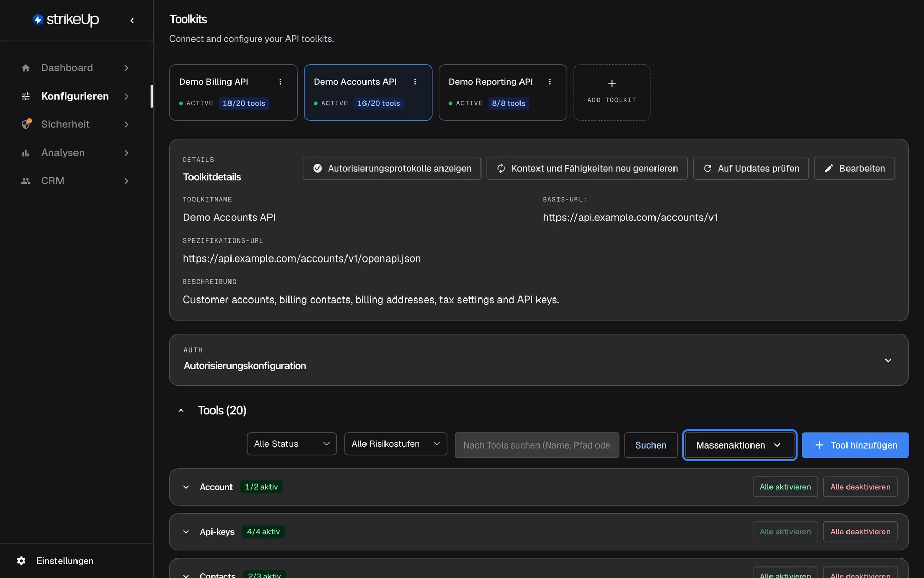Open the Alle Risikostufen dropdown
The width and height of the screenshot is (924, 578).
click(396, 444)
